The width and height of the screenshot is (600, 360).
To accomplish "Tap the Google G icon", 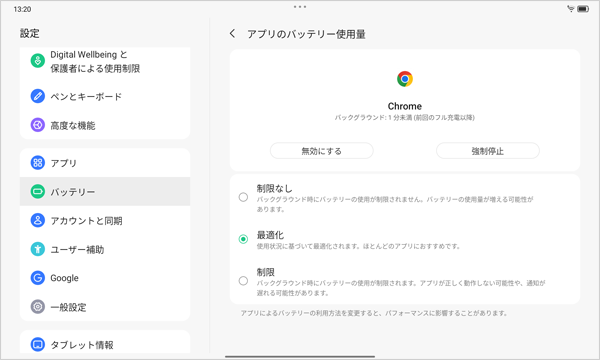I will point(38,278).
